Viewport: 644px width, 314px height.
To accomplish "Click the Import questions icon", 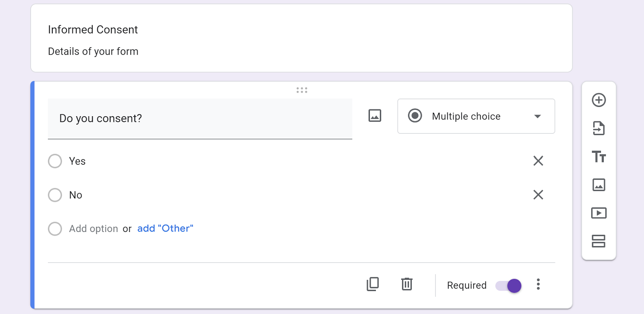I will (x=599, y=128).
